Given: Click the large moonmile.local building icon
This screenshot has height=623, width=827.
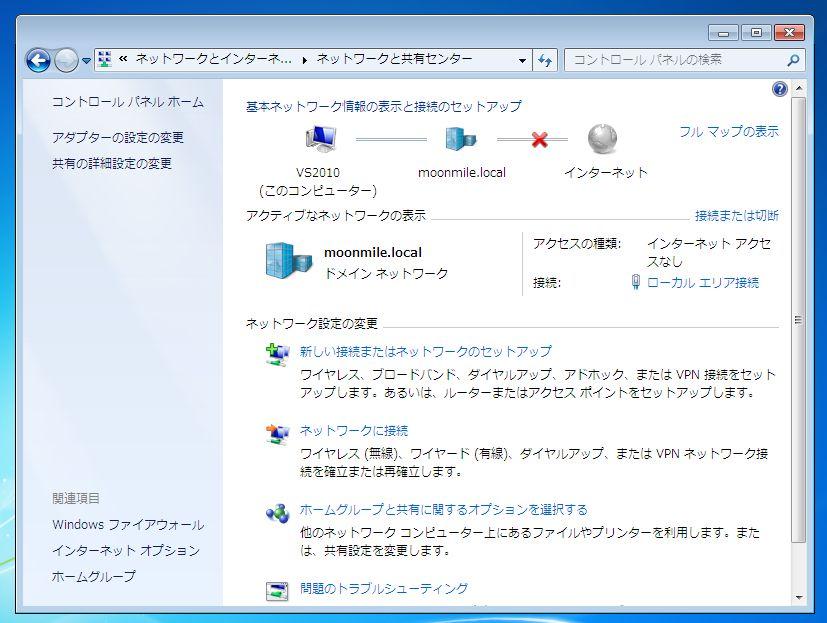Looking at the screenshot, I should click(x=288, y=261).
